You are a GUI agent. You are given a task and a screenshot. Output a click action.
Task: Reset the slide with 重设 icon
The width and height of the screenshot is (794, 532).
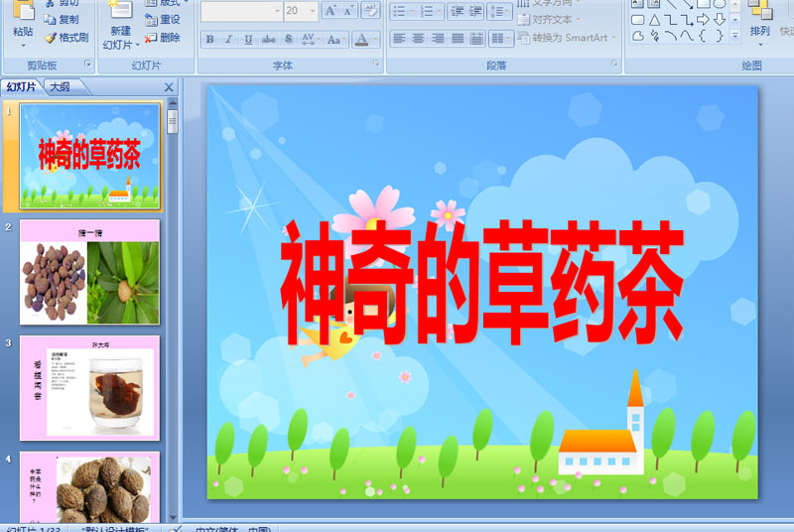[x=150, y=19]
